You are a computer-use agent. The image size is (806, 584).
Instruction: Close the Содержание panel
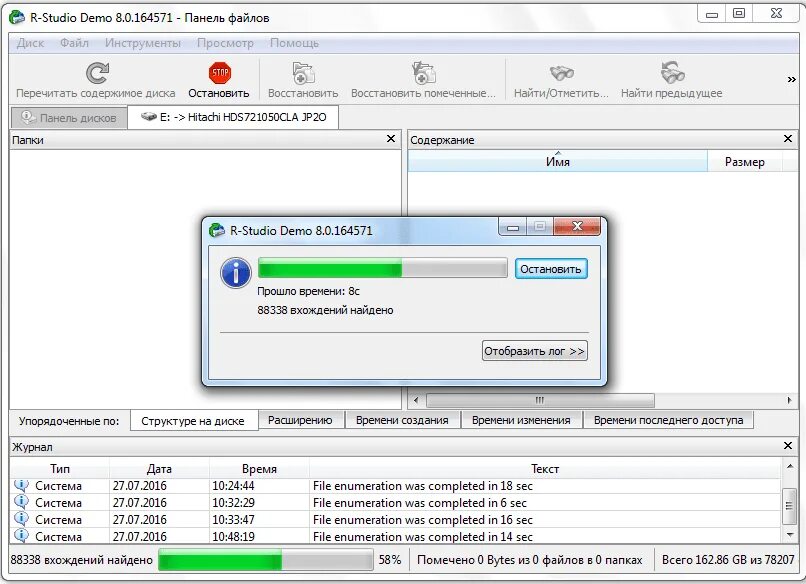click(x=787, y=139)
